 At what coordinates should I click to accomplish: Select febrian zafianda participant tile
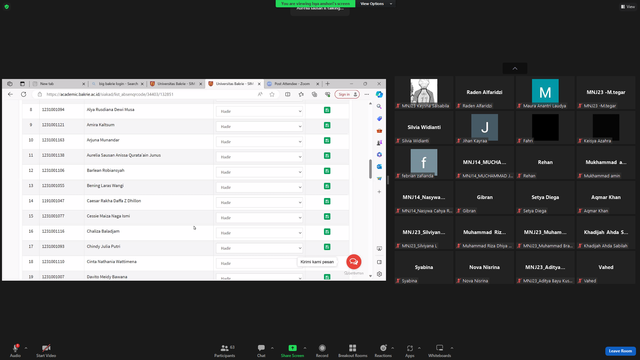click(x=424, y=163)
